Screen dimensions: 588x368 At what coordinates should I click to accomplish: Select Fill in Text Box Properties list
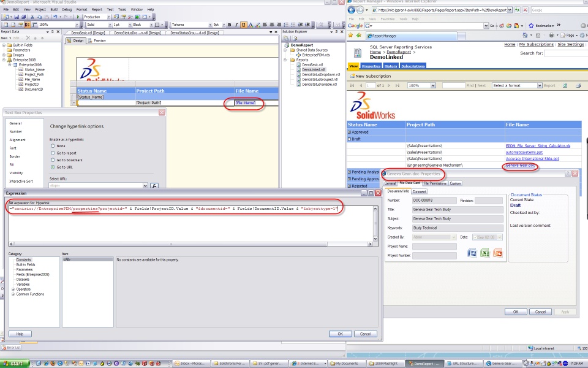click(12, 164)
